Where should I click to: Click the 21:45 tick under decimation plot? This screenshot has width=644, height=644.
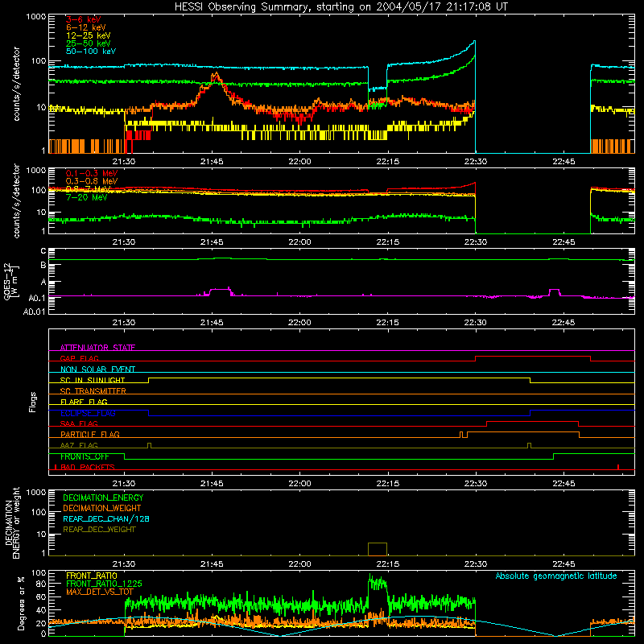[212, 564]
